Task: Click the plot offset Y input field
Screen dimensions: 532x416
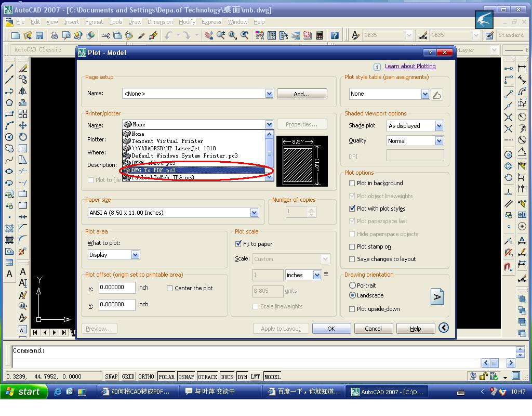Action: (117, 304)
